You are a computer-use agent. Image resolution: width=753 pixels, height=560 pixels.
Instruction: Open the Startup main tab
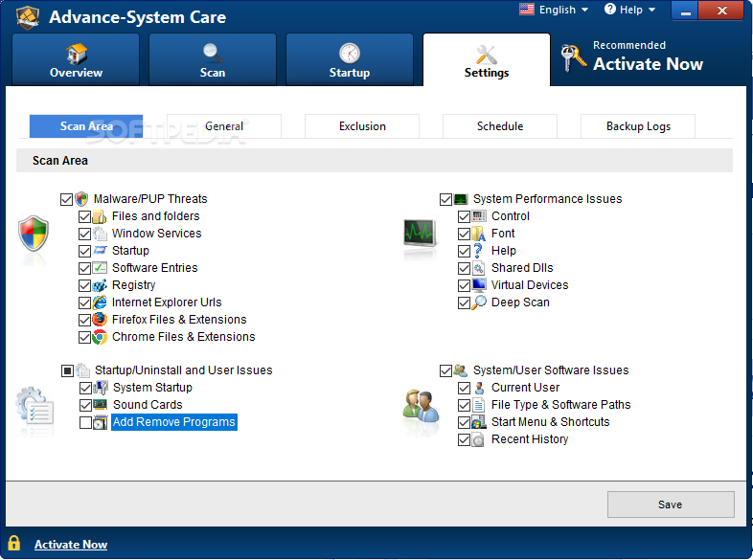tap(350, 59)
